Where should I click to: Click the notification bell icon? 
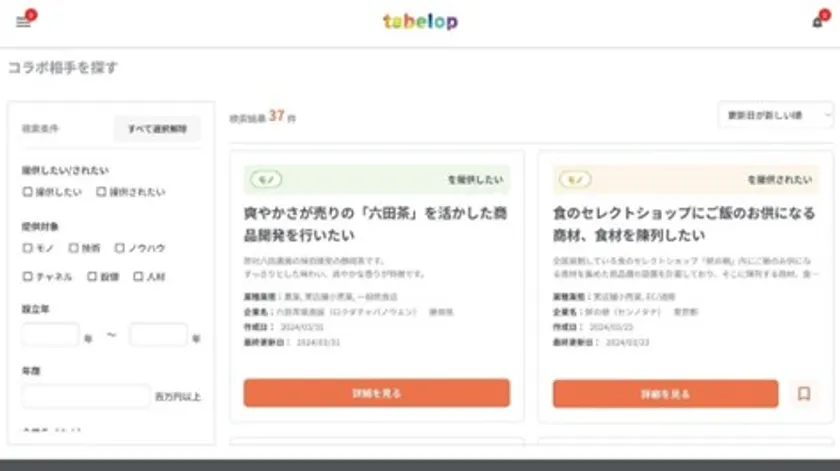point(817,22)
